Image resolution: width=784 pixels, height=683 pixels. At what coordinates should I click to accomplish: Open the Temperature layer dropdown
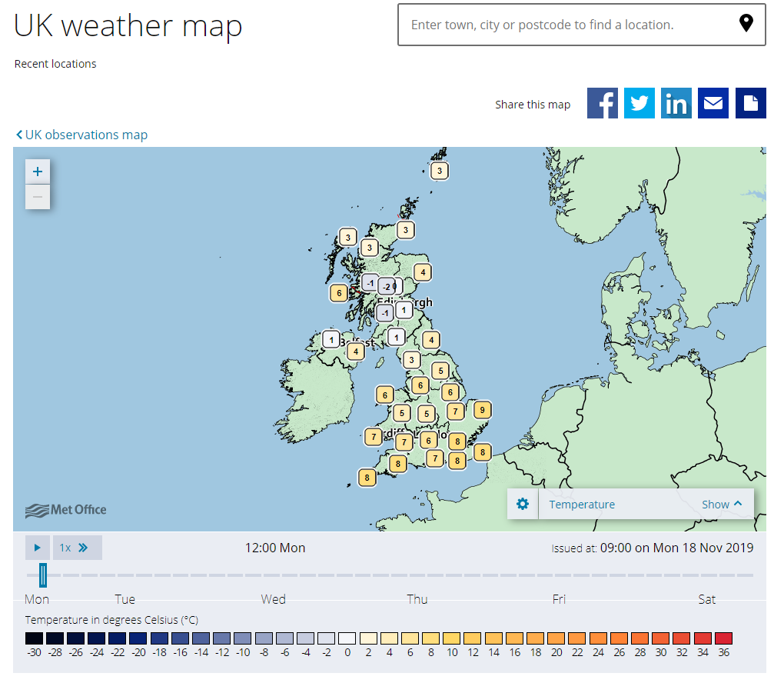pyautogui.click(x=582, y=505)
